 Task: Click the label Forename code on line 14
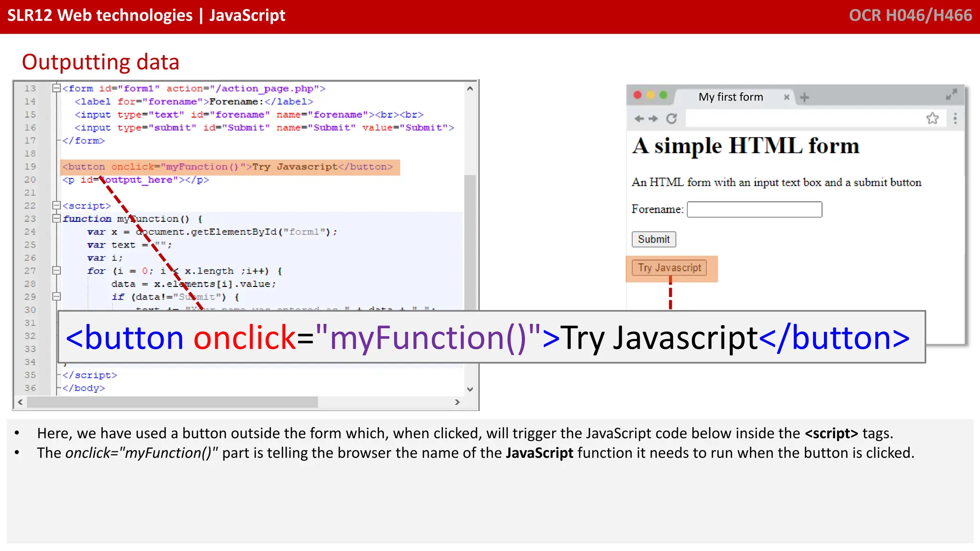click(194, 101)
